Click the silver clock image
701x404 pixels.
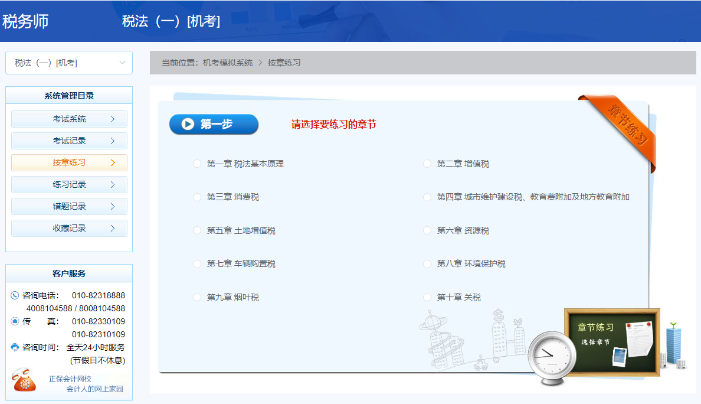[x=552, y=358]
